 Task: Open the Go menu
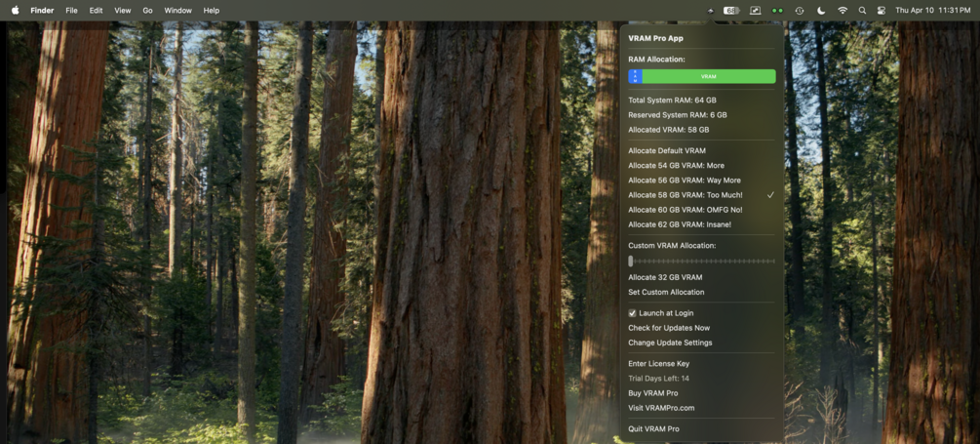(147, 11)
